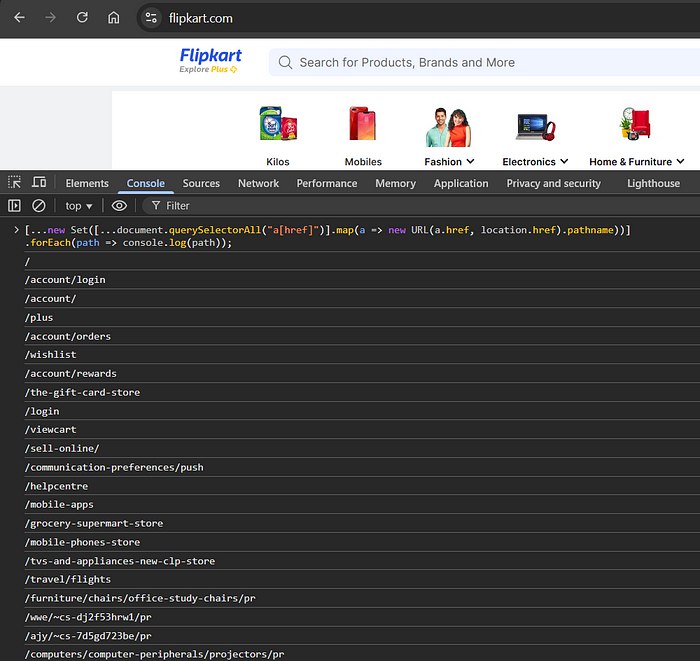Open the Mobiles category thumbnail

[363, 124]
